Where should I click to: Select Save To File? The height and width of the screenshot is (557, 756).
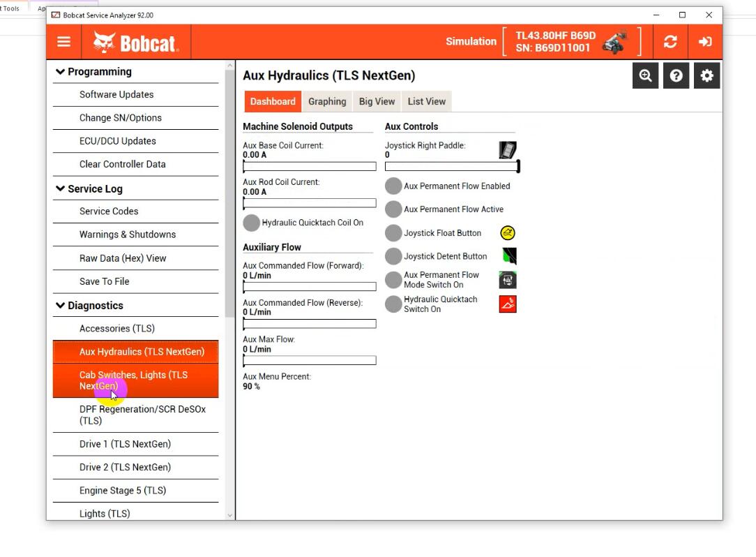point(135,281)
